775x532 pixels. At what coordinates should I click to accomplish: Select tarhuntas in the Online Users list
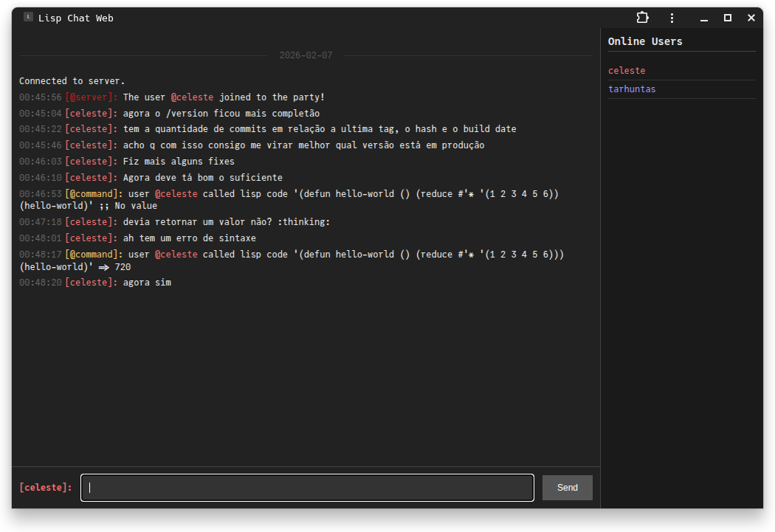pyautogui.click(x=632, y=89)
